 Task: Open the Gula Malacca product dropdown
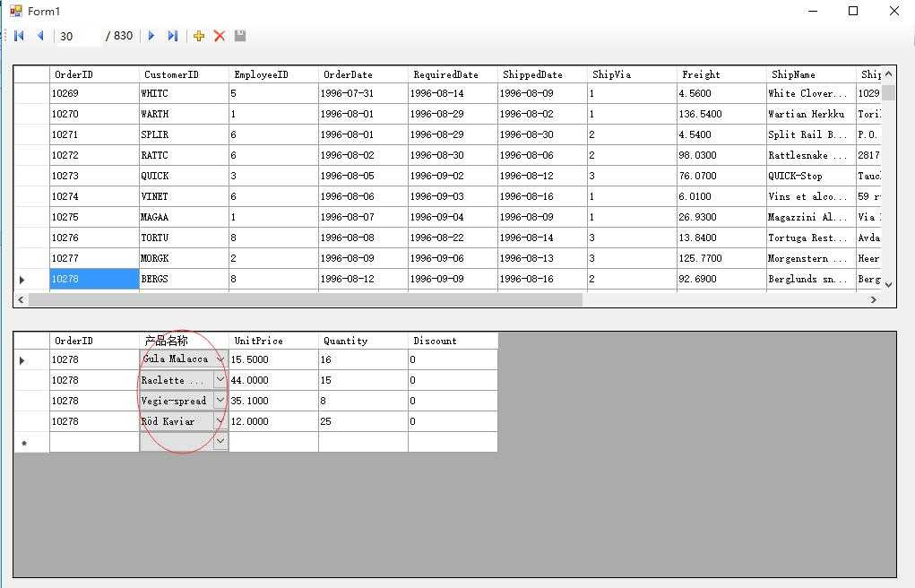tap(220, 359)
